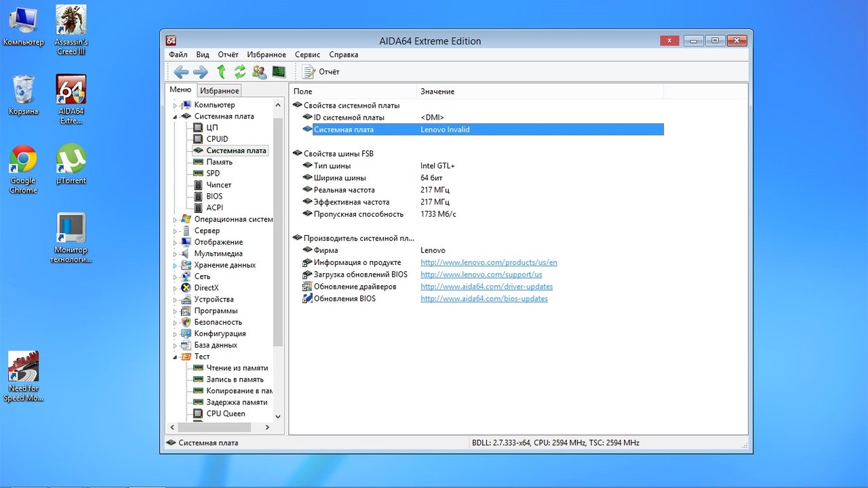868x488 pixels.
Task: Switch to the Избранное tab
Action: coord(219,91)
